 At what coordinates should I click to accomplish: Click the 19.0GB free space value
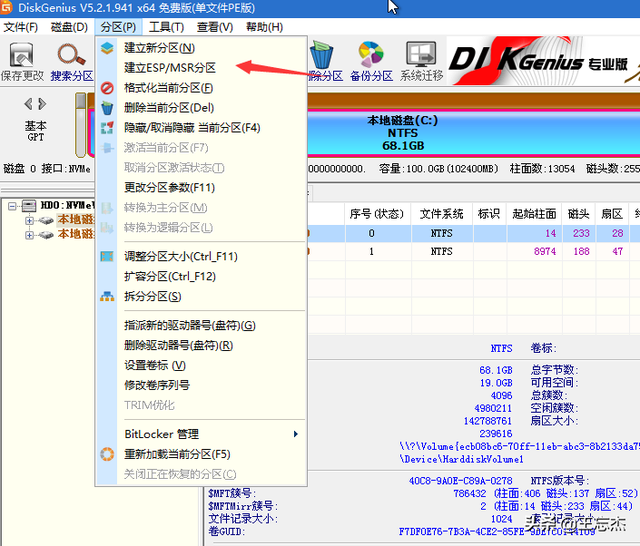pyautogui.click(x=496, y=383)
